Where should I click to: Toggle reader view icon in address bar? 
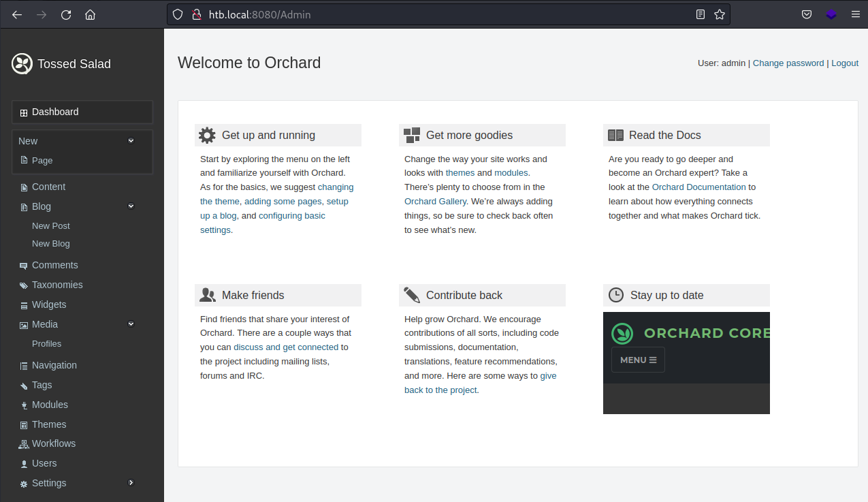701,14
